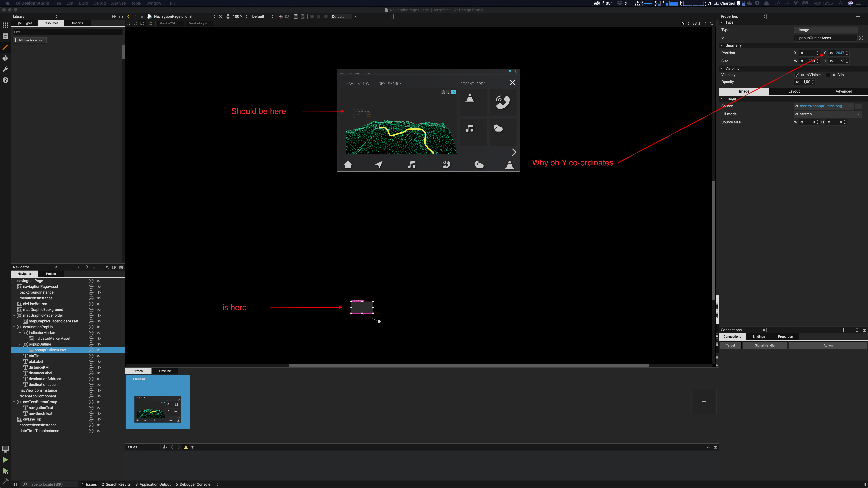
Task: Open the Debug mode bug icon
Action: point(5,58)
